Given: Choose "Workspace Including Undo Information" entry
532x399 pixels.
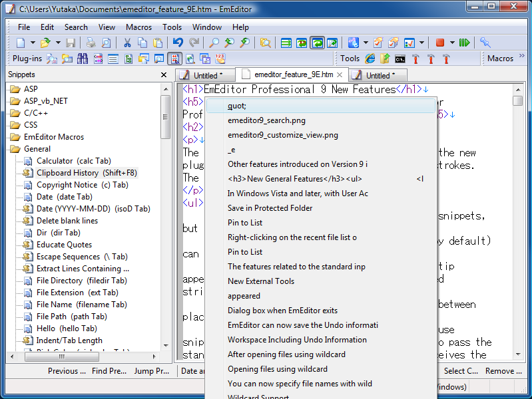Looking at the screenshot, I should pyautogui.click(x=321, y=340).
